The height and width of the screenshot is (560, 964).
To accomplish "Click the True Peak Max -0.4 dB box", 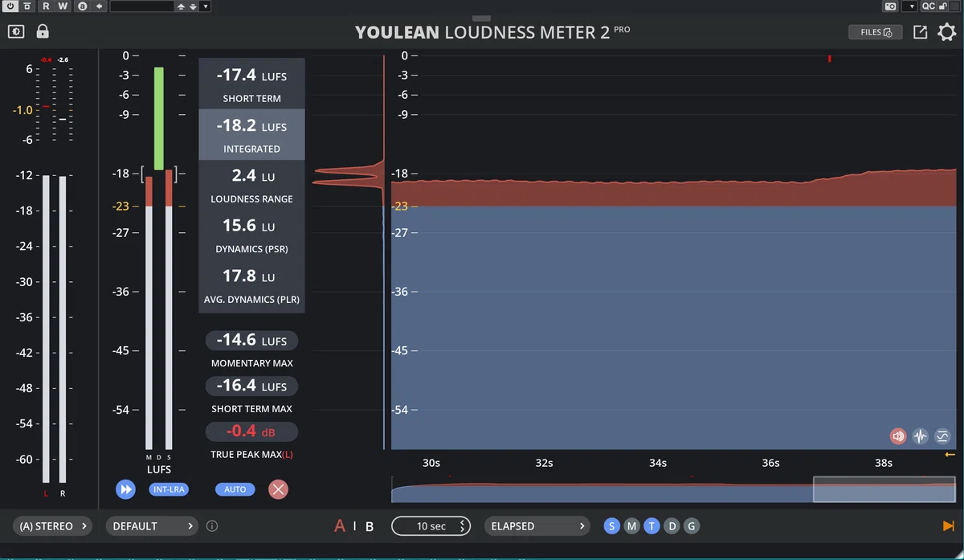I will coord(251,431).
